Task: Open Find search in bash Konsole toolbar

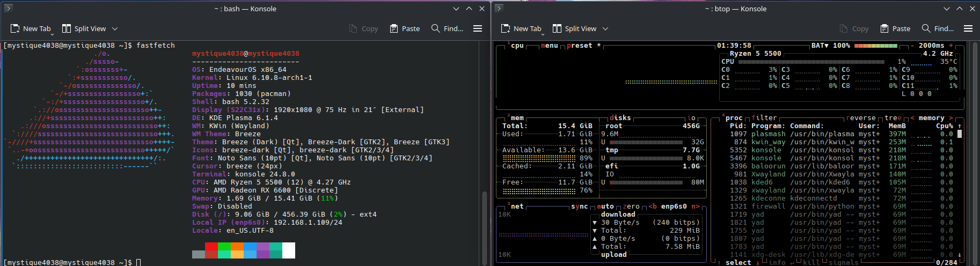Action: click(447, 28)
